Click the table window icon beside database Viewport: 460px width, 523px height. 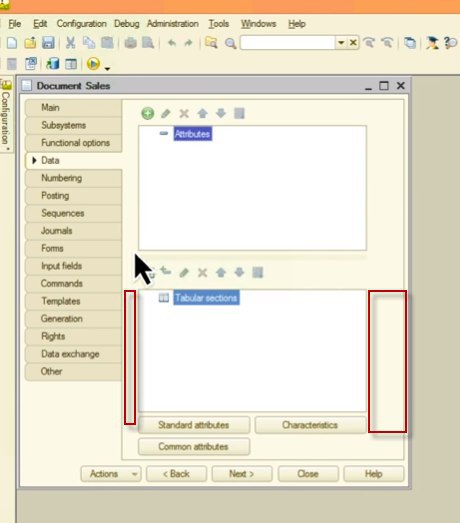pos(71,64)
